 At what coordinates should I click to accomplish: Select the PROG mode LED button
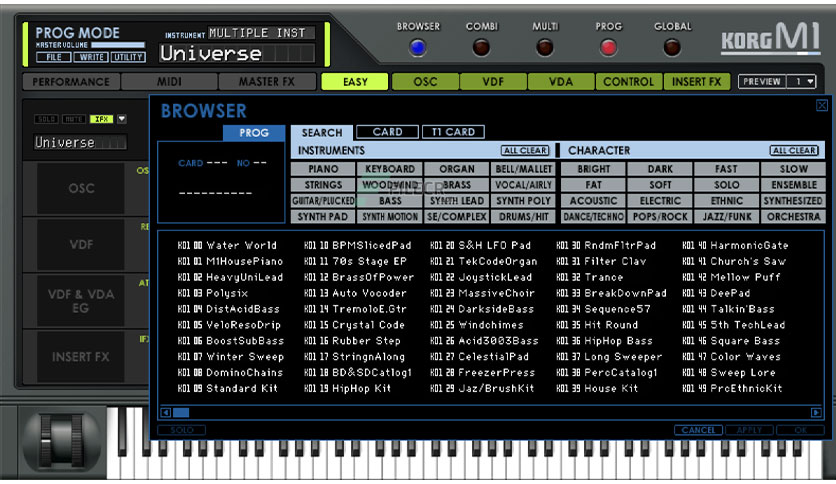click(608, 48)
